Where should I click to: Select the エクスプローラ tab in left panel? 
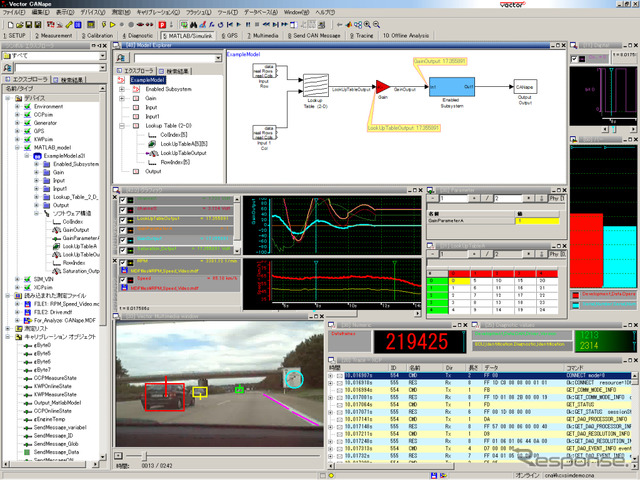coord(26,80)
